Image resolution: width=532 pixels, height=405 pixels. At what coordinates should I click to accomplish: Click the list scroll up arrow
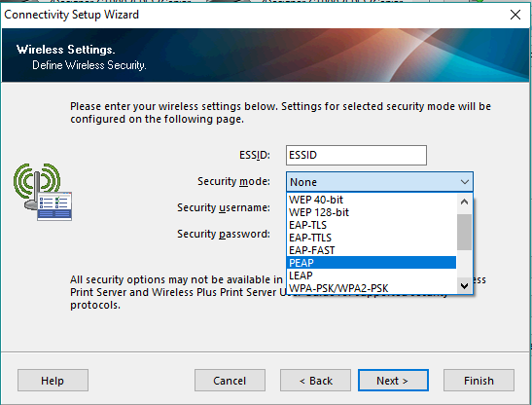(x=465, y=202)
